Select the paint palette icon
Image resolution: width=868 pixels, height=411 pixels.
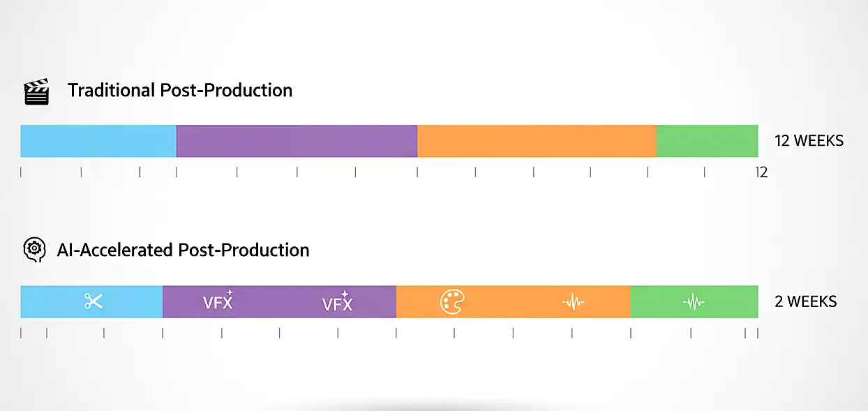(x=453, y=301)
